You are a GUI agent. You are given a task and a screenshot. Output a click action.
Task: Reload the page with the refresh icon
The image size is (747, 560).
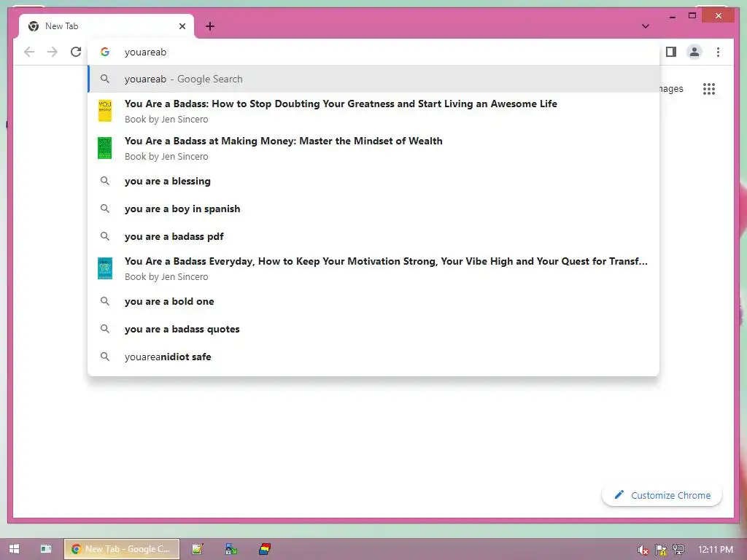(x=76, y=52)
